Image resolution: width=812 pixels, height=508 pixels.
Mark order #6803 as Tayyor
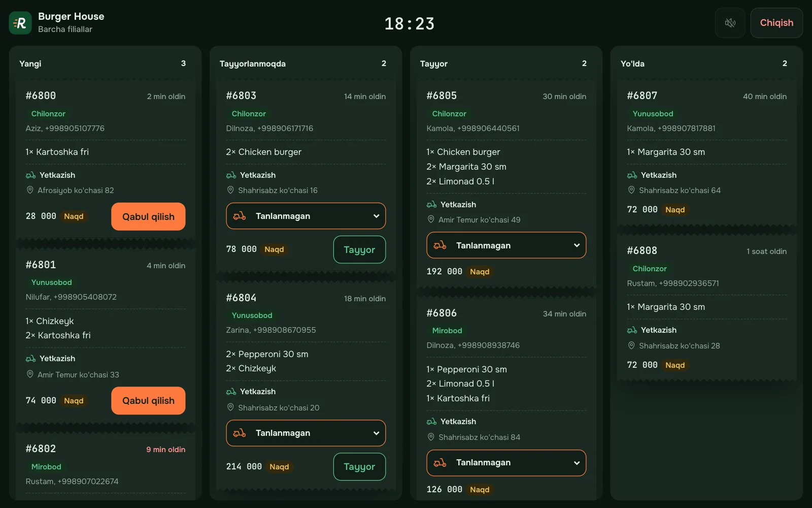tap(359, 249)
